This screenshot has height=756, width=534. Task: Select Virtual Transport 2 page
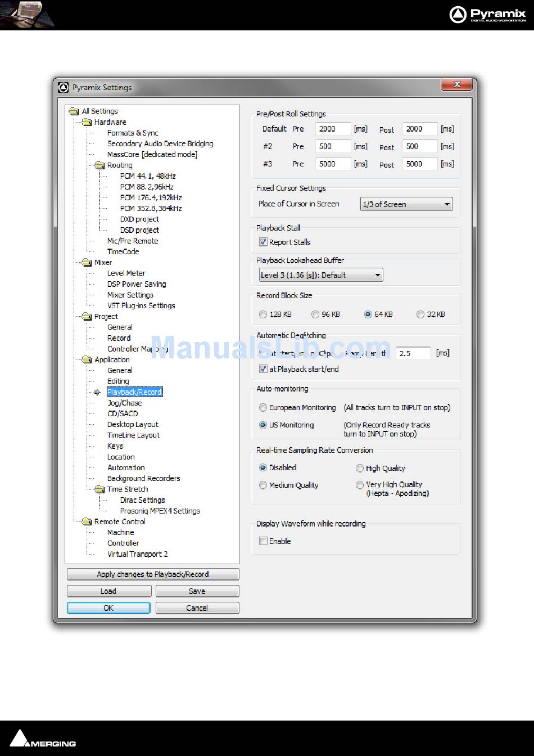[x=138, y=554]
